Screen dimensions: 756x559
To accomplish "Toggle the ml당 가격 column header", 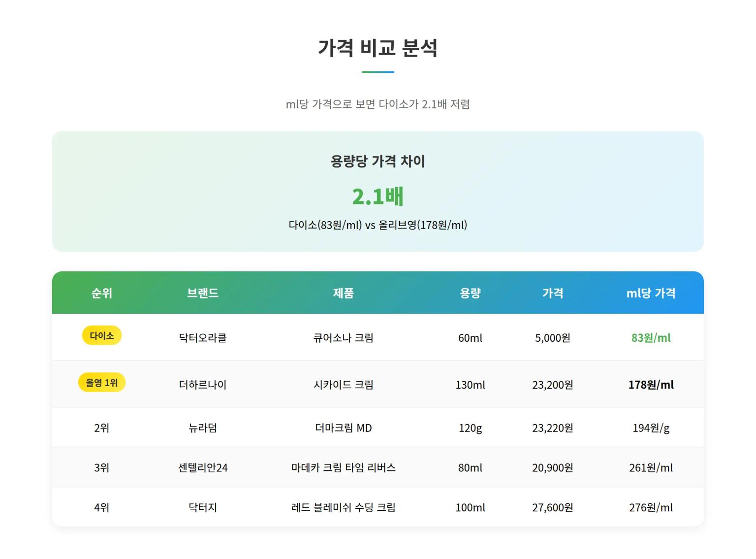I will tap(651, 293).
